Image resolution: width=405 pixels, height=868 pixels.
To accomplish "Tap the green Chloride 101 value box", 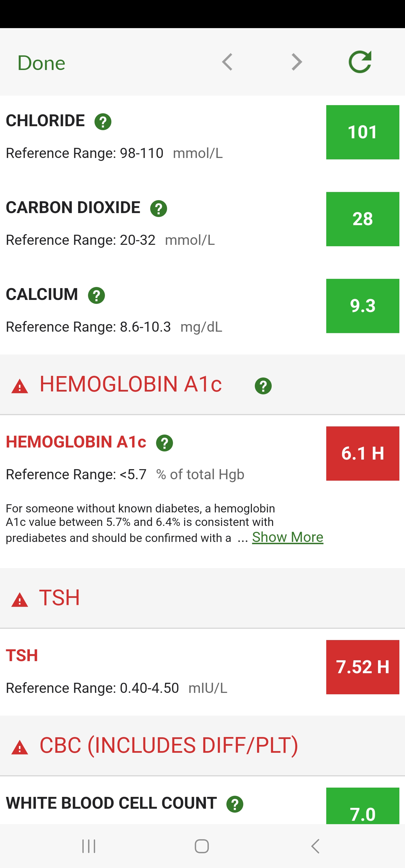I will [363, 132].
